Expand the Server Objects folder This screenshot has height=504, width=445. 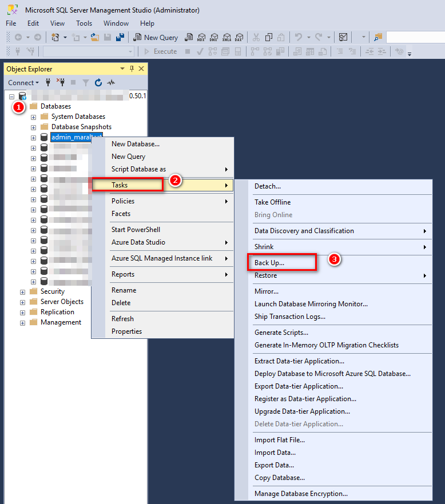[x=22, y=302]
